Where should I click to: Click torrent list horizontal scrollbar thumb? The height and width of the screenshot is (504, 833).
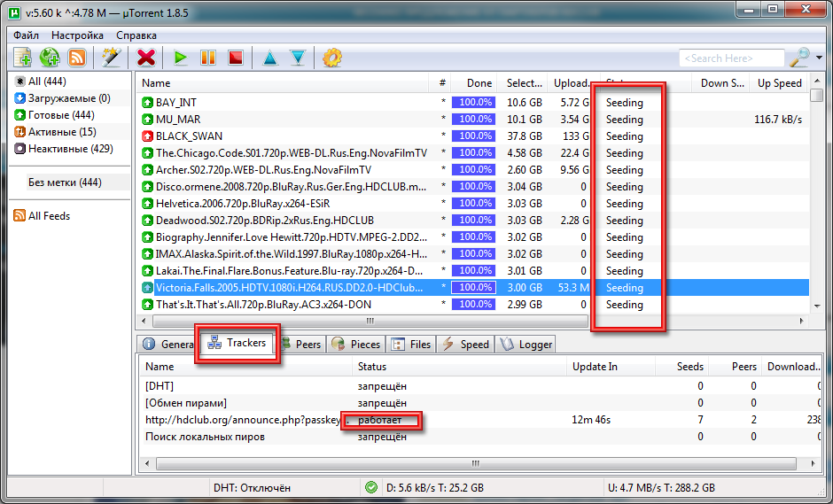(x=370, y=321)
